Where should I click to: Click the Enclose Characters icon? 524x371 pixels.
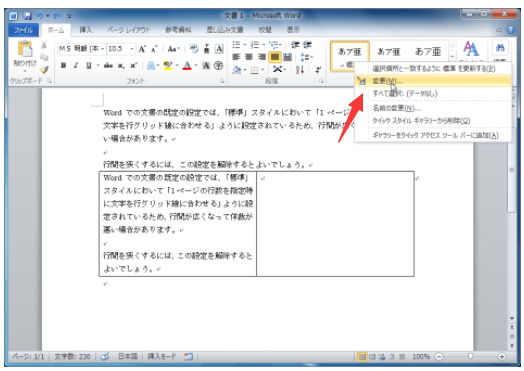point(219,66)
